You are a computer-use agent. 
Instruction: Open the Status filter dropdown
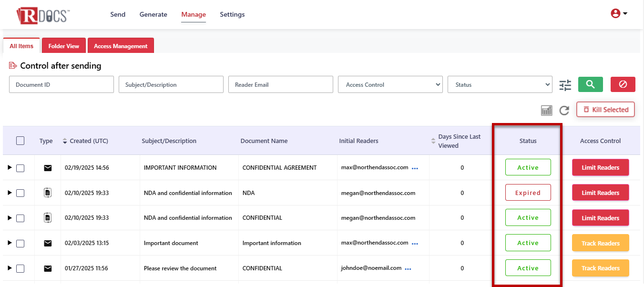tap(500, 84)
